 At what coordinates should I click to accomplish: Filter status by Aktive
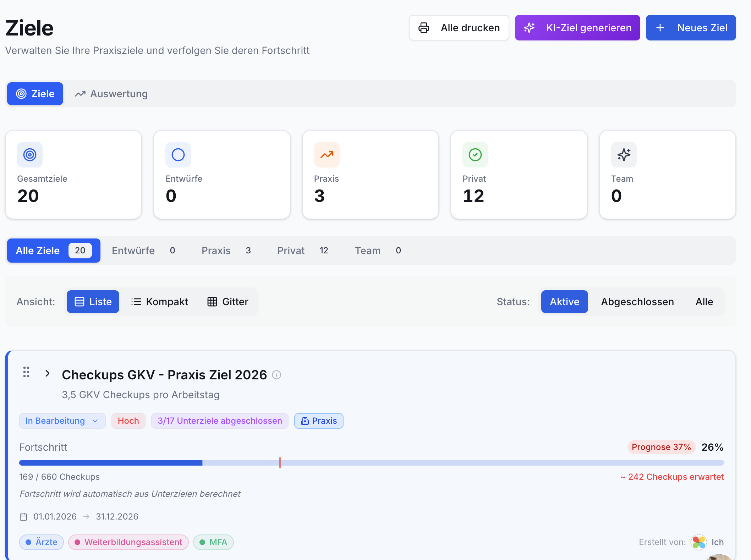point(565,302)
